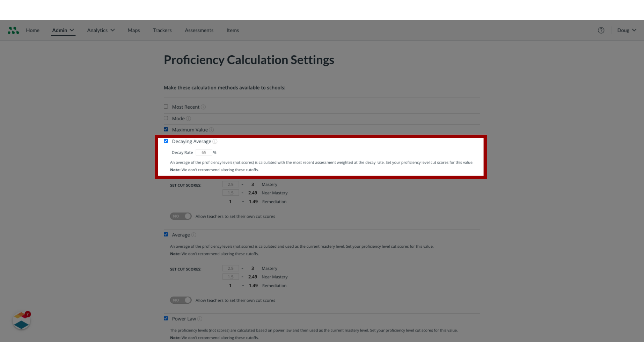The width and height of the screenshot is (644, 362).
Task: Click the Decay Rate percentage field
Action: coord(204,153)
